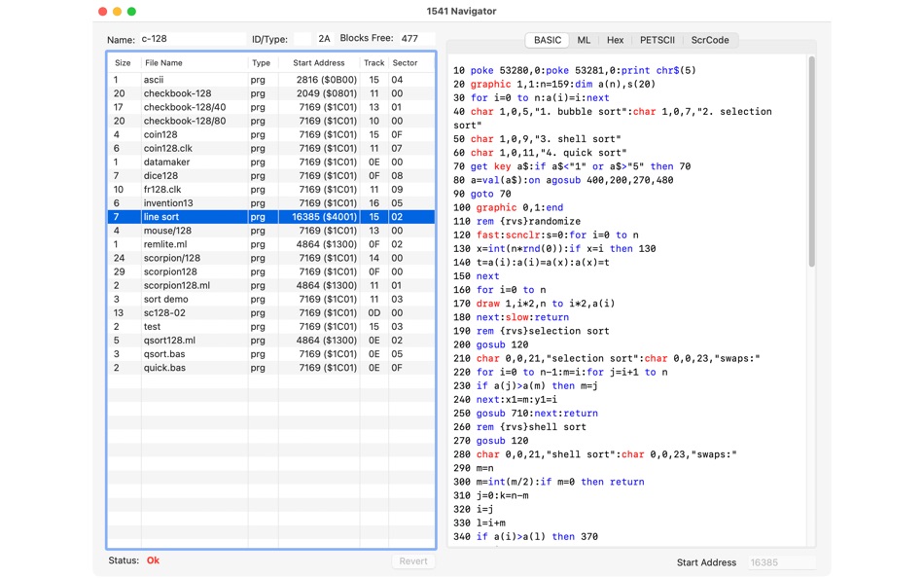Click start address 2049 ($0801) cell
This screenshot has height=578, width=924.
point(327,93)
